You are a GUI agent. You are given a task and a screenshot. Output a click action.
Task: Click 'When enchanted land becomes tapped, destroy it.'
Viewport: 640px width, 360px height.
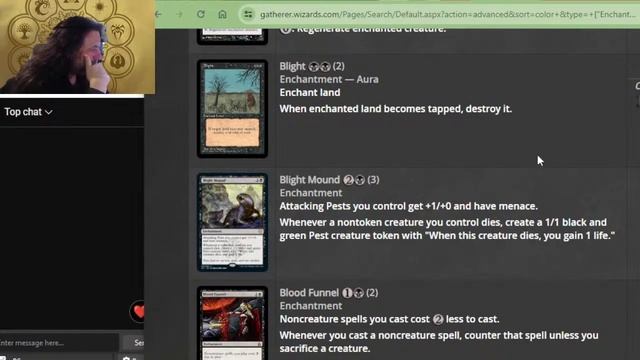click(396, 109)
